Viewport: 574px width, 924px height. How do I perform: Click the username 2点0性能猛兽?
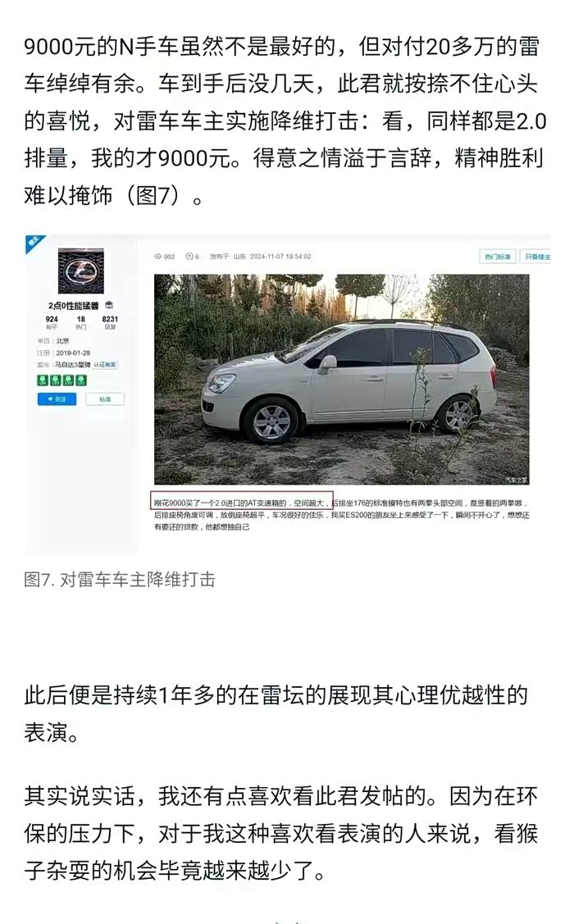pyautogui.click(x=73, y=305)
